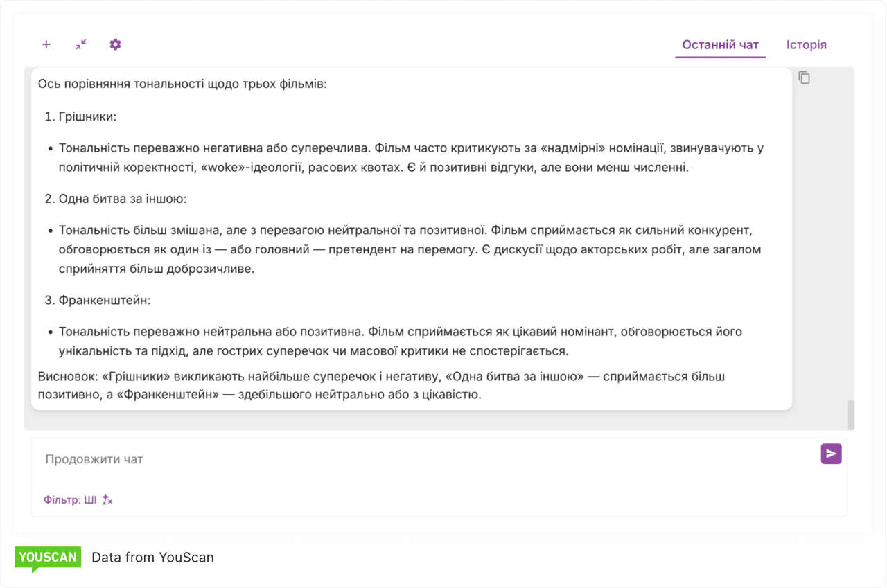The width and height of the screenshot is (887, 588).
Task: Send a message with the purple arrow button
Action: [830, 454]
